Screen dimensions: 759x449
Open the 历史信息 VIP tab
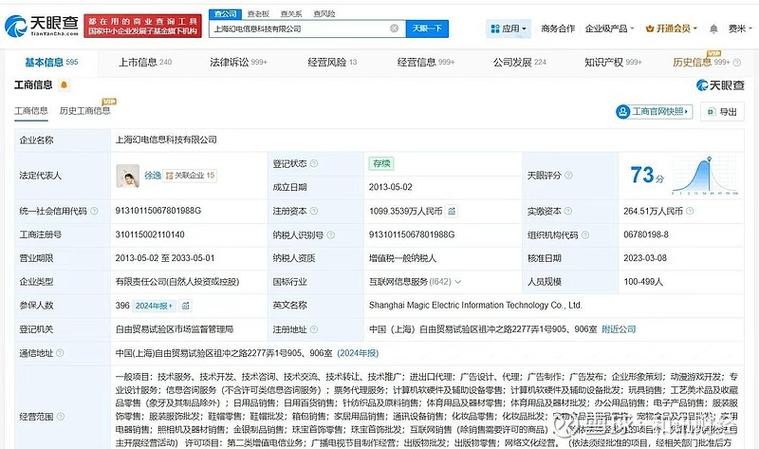(701, 62)
